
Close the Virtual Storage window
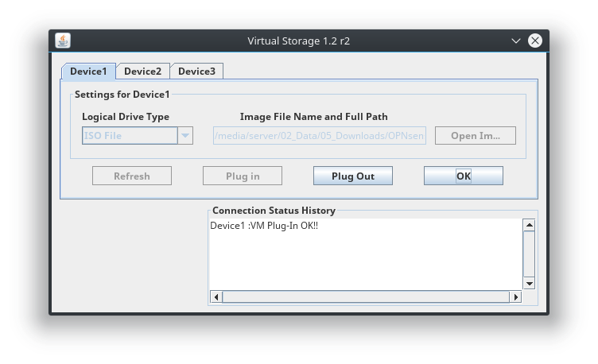click(x=535, y=41)
